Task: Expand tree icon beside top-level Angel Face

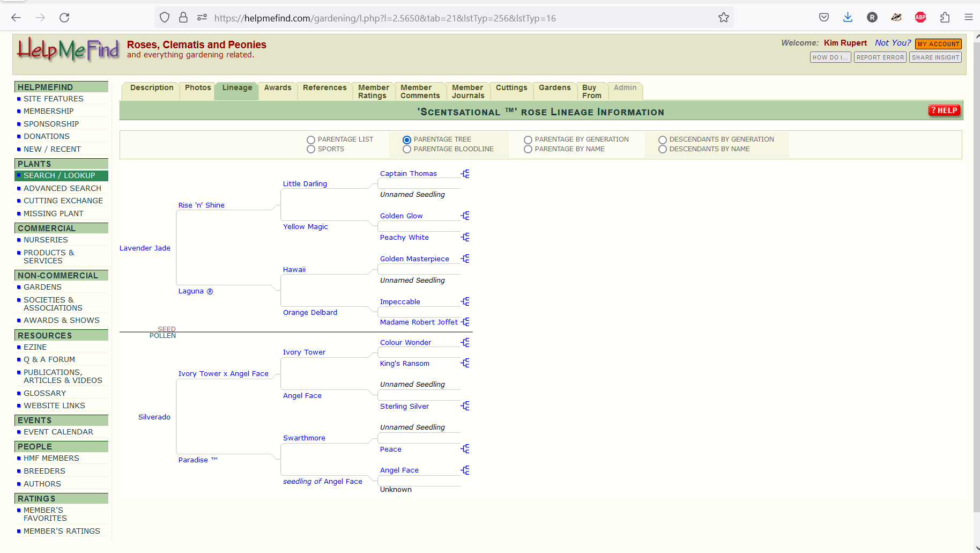Action: (465, 470)
